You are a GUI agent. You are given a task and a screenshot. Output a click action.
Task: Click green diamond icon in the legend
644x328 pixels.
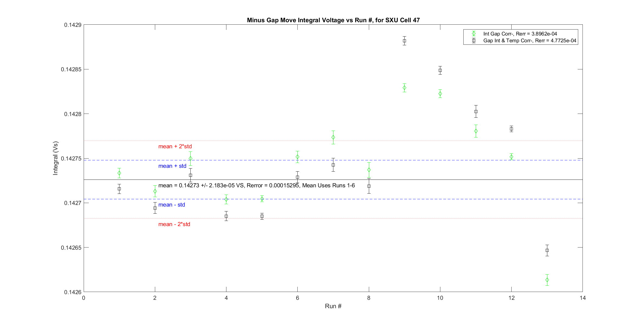click(x=474, y=34)
